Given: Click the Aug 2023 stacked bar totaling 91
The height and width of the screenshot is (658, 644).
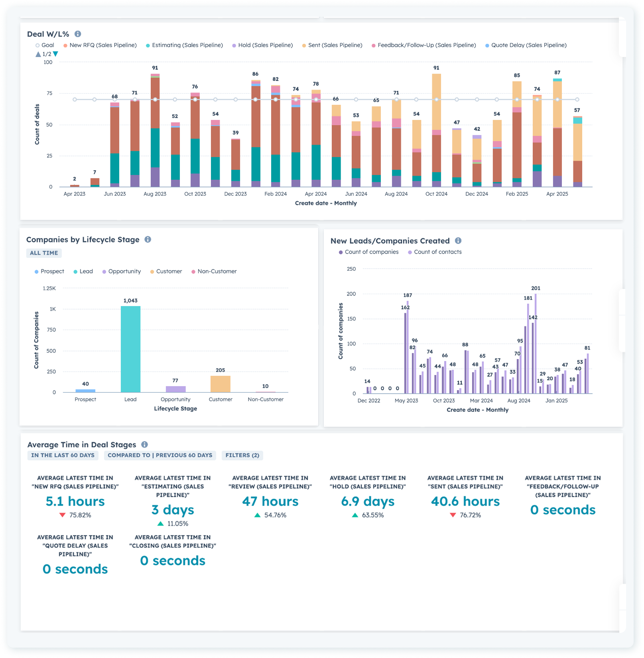Looking at the screenshot, I should click(x=155, y=130).
